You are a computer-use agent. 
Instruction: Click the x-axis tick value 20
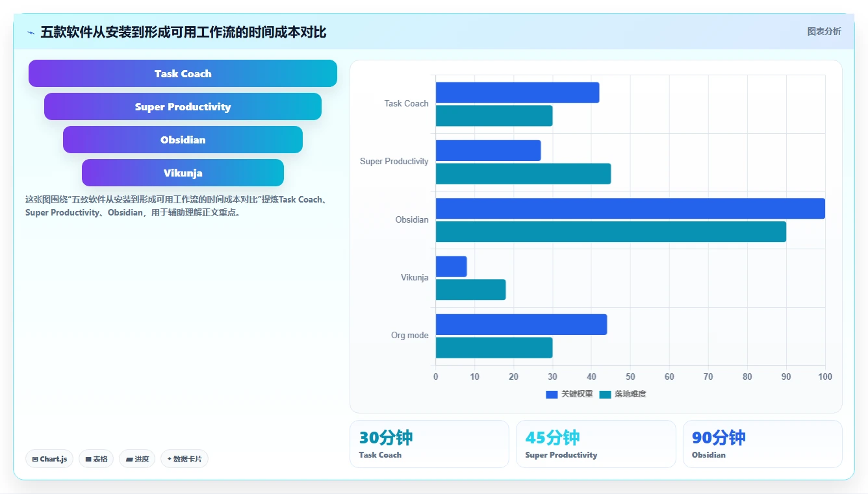tap(513, 377)
